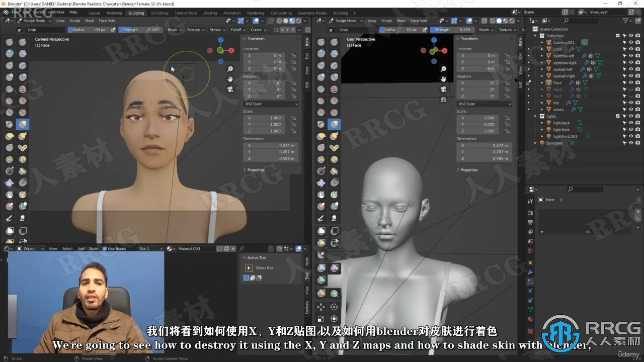Switch perspective/orthographic in right viewport
Image resolution: width=644 pixels, height=362 pixels.
point(443,99)
